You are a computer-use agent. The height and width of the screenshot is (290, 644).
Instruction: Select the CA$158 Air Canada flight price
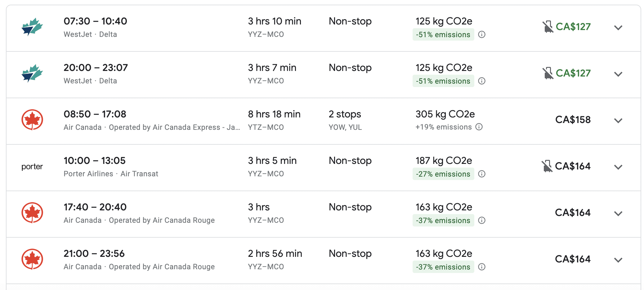coord(573,120)
